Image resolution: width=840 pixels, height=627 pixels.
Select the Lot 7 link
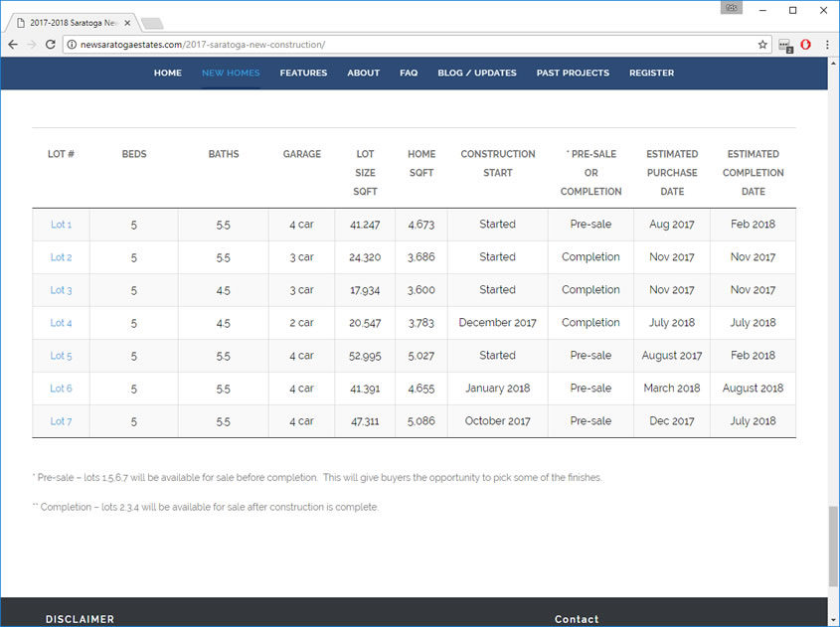click(x=61, y=421)
